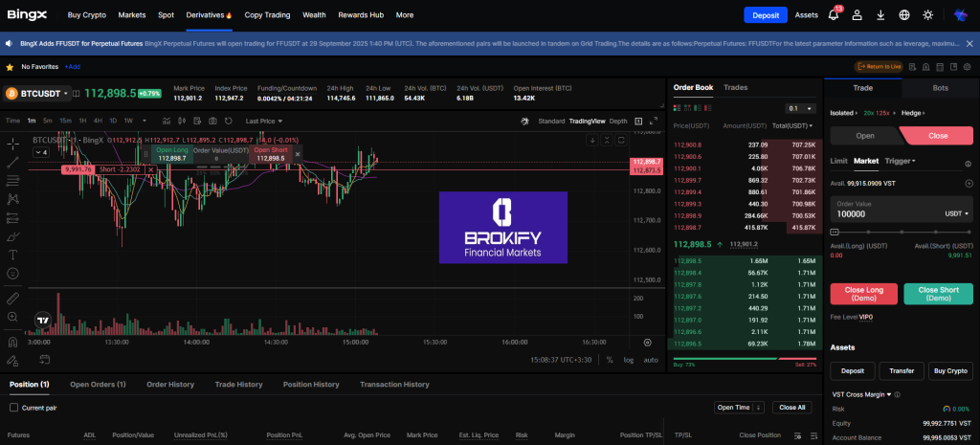Open the Last Price dropdown
This screenshot has width=980, height=445.
[x=264, y=122]
